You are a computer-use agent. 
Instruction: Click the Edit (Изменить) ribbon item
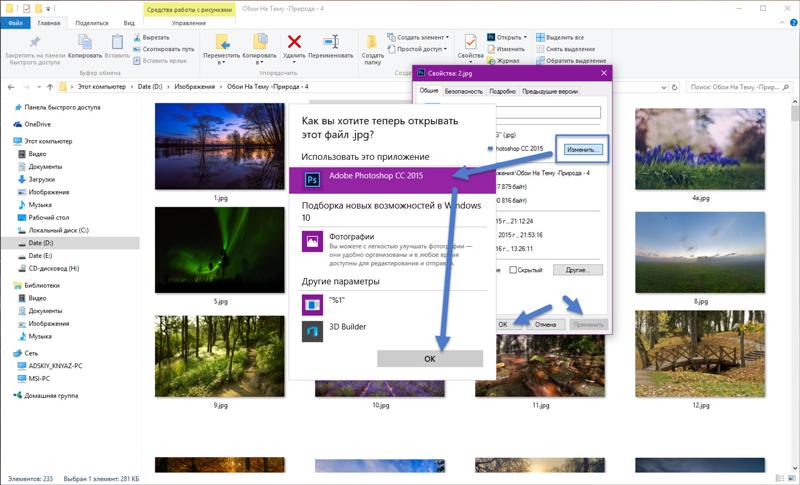[x=506, y=49]
